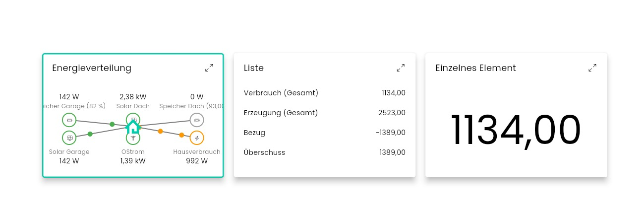Expand the Liste card to fullscreen

(x=401, y=68)
